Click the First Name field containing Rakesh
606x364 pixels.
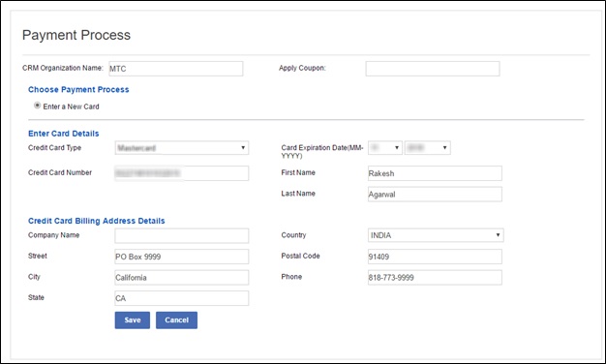pos(435,173)
